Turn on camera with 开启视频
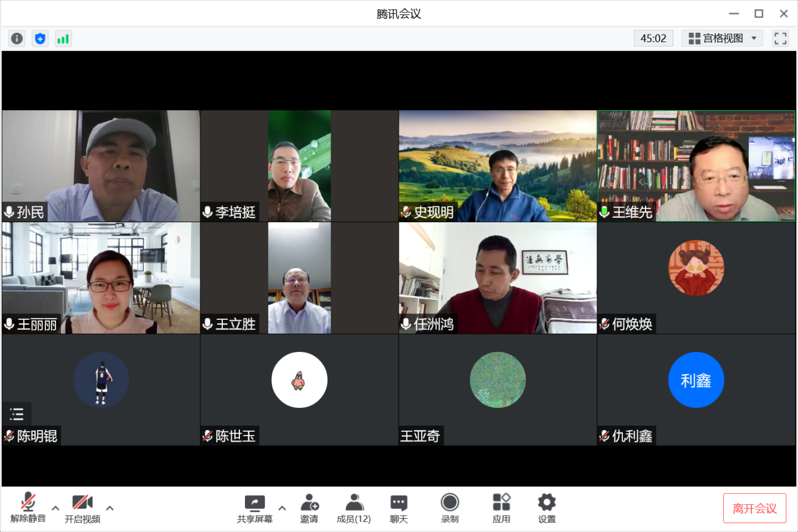This screenshot has height=532, width=798. tap(83, 508)
